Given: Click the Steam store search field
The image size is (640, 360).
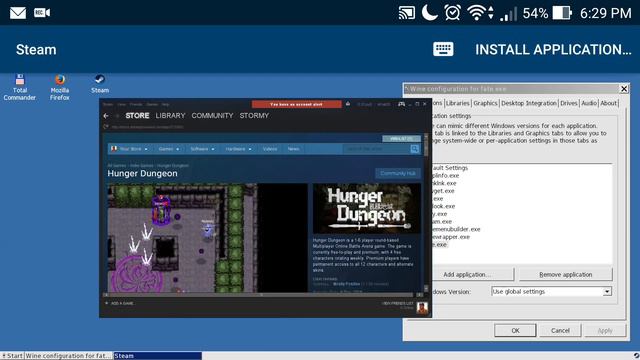Looking at the screenshot, I should 376,149.
